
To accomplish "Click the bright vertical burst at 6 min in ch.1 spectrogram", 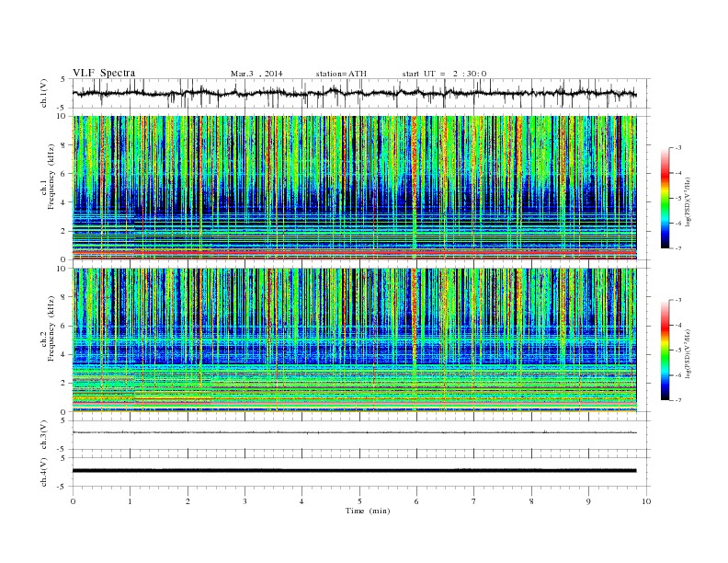I will pos(415,188).
